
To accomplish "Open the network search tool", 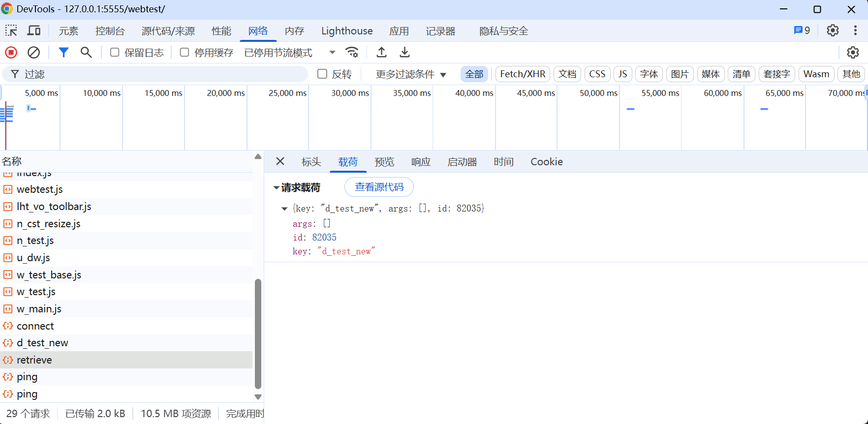I will tap(86, 52).
